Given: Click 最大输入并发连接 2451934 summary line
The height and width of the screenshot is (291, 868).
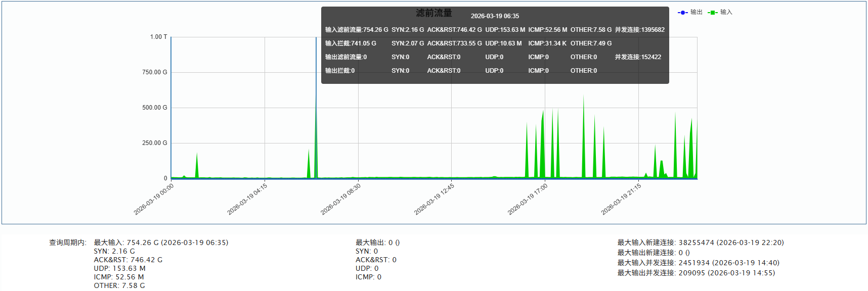Looking at the screenshot, I should pyautogui.click(x=698, y=263).
